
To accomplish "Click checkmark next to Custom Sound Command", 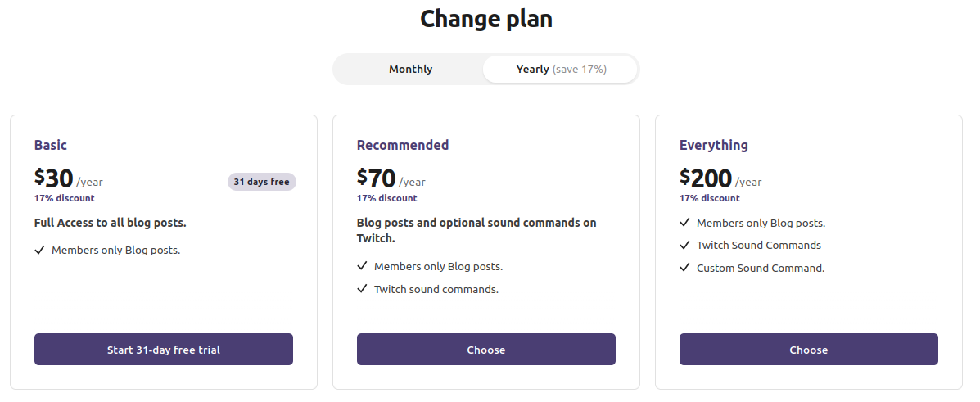I will [x=684, y=268].
